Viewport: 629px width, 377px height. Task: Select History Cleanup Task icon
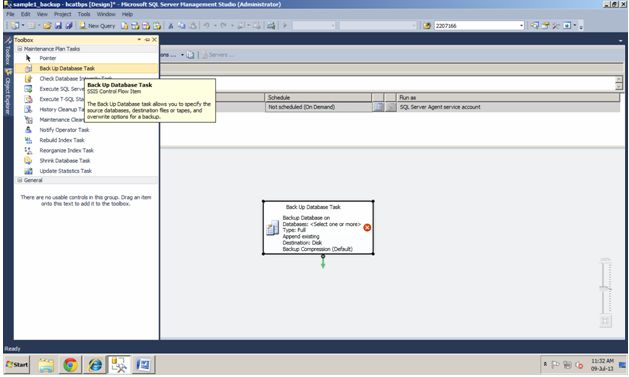28,109
